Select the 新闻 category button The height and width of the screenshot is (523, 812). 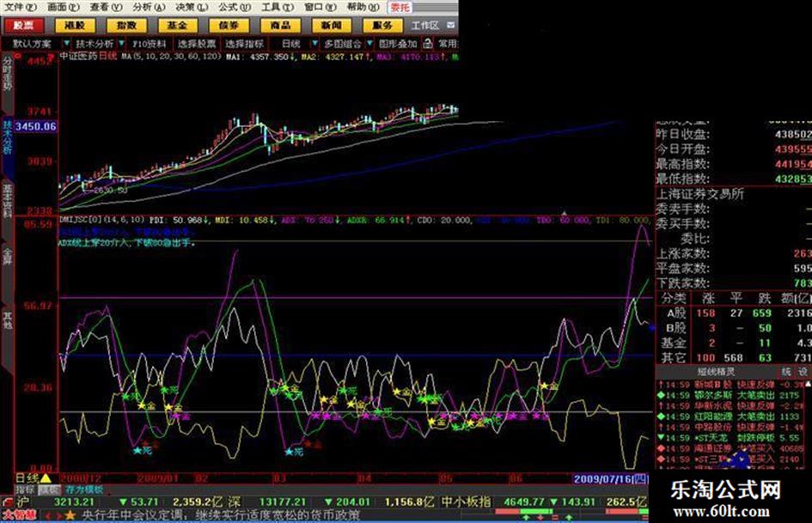[331, 25]
